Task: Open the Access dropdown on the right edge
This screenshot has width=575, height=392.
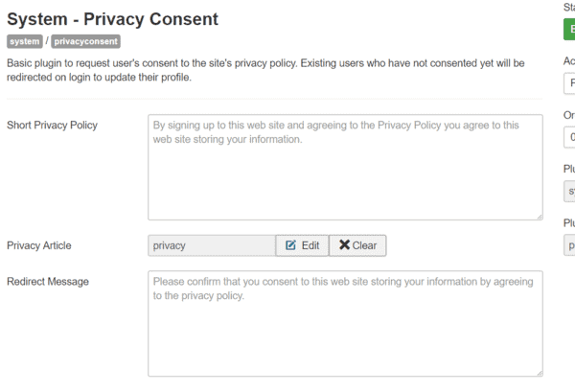Action: tap(569, 83)
